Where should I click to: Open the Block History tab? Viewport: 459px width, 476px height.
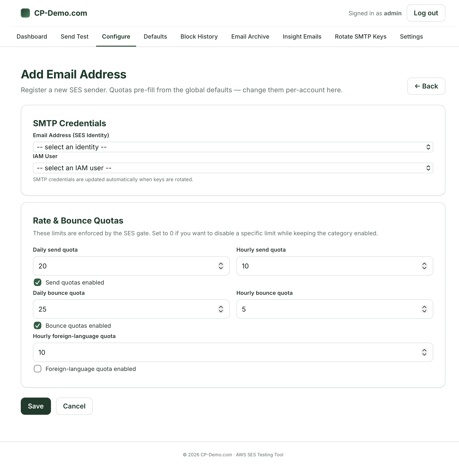click(199, 36)
